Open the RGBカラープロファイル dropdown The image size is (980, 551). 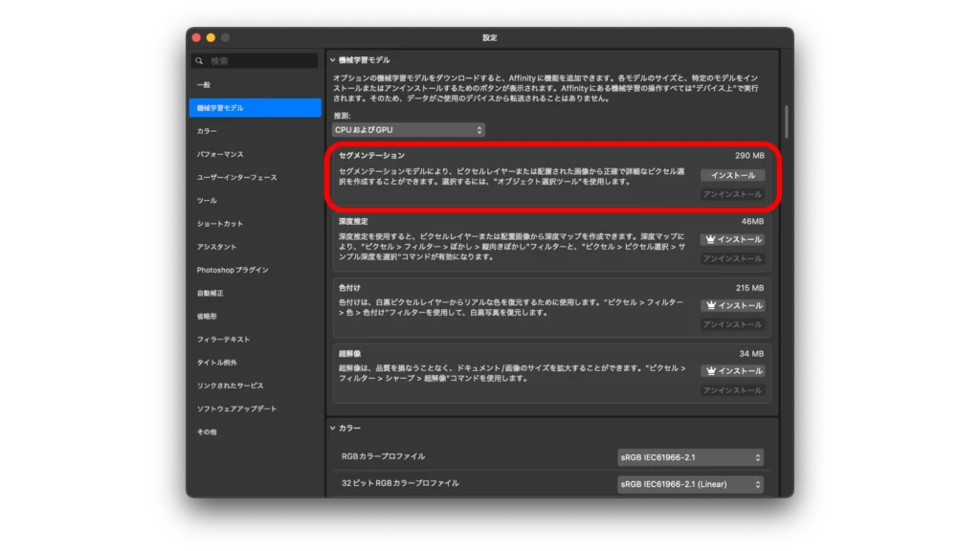(x=691, y=457)
